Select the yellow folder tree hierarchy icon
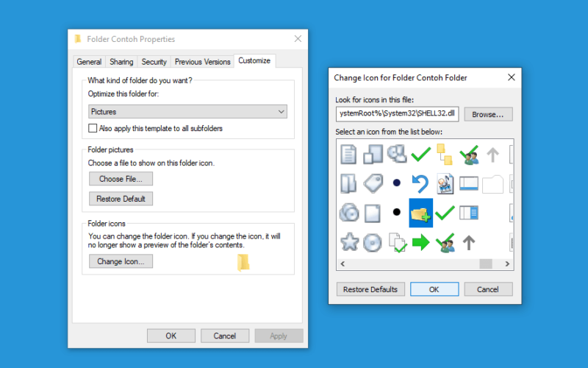The height and width of the screenshot is (368, 588). pyautogui.click(x=445, y=154)
